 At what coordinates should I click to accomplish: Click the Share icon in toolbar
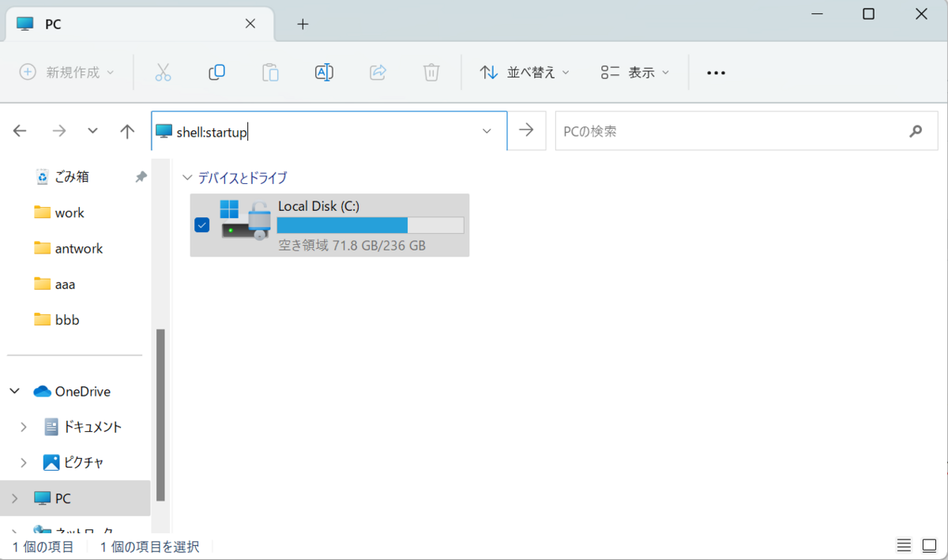click(x=378, y=72)
